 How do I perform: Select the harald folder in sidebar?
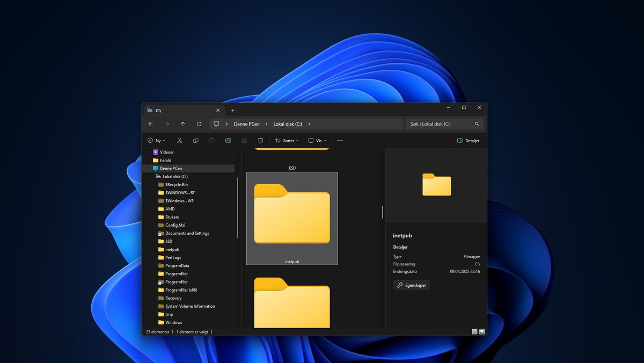coord(166,161)
